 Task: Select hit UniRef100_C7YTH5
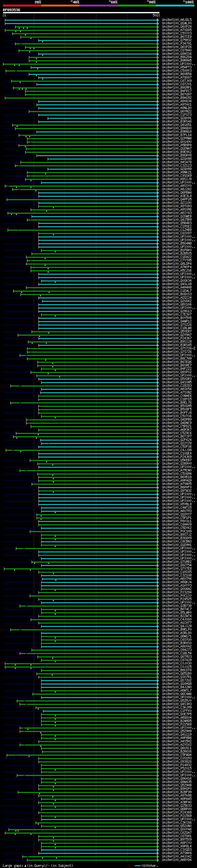177,260
